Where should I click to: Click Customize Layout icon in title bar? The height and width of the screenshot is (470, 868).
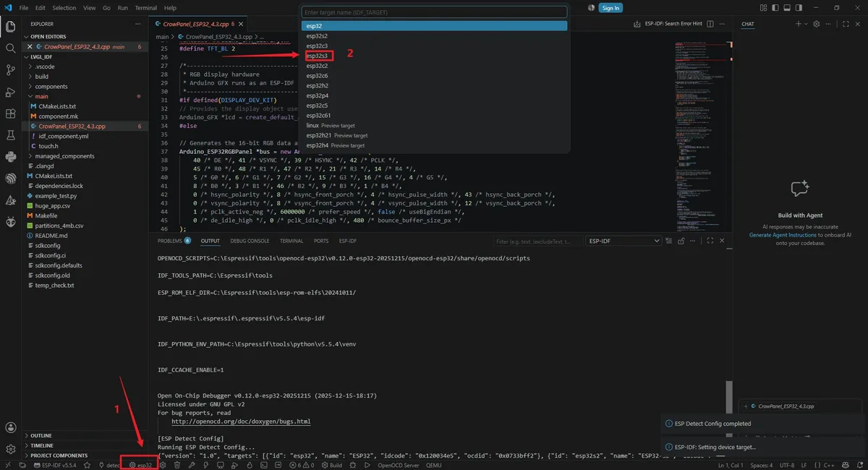[x=765, y=8]
